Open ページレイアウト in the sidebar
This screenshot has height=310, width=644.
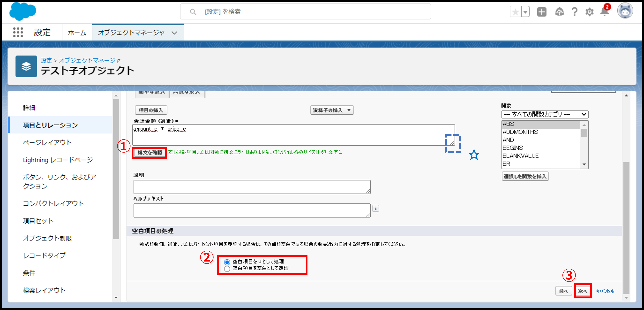click(47, 142)
